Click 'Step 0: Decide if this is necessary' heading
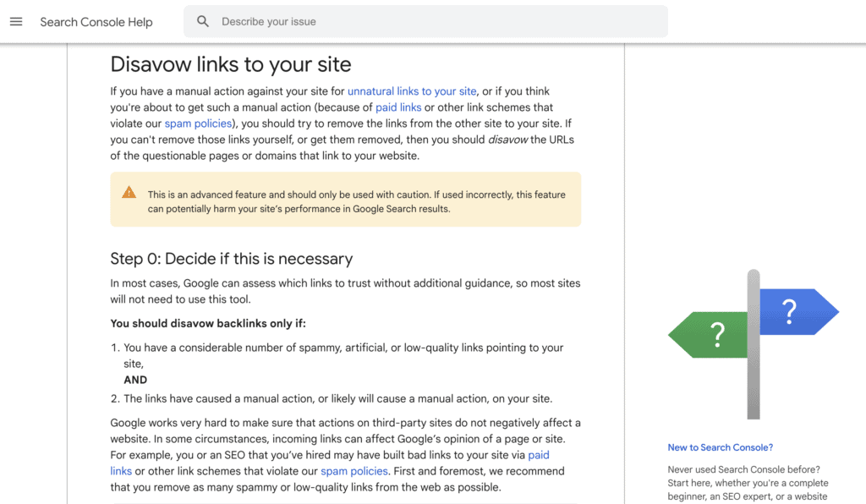The width and height of the screenshot is (866, 504). (231, 259)
